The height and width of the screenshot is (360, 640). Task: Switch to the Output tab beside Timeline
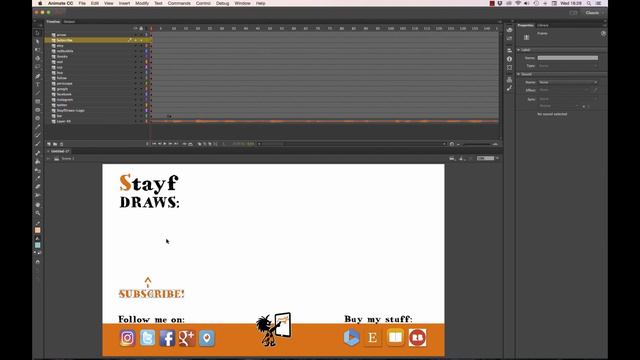pos(69,22)
